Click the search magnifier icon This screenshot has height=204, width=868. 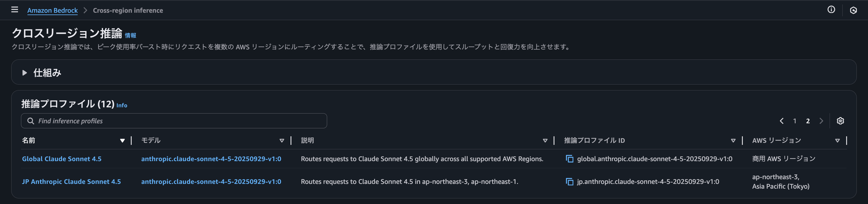point(31,121)
